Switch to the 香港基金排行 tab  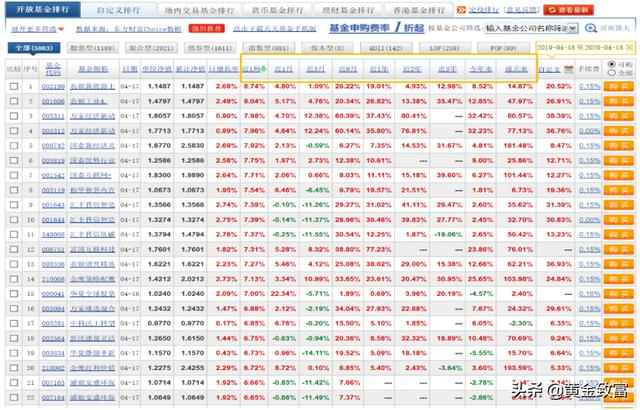point(418,10)
